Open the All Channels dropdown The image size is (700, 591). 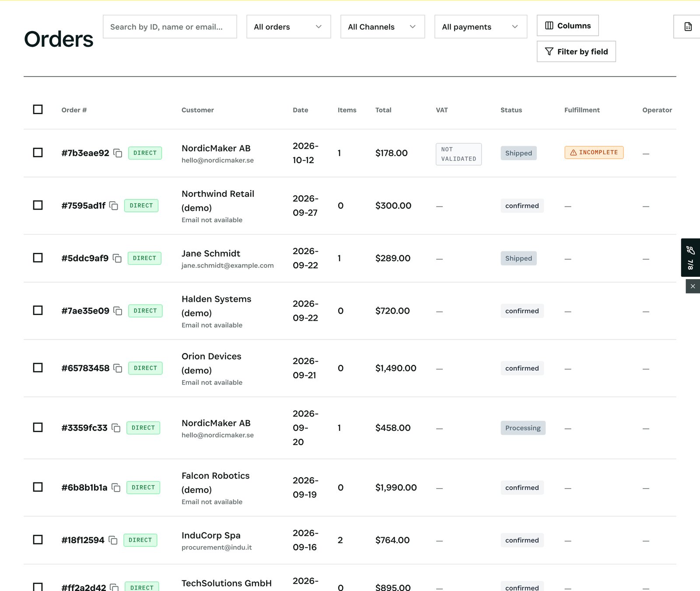[x=383, y=27]
